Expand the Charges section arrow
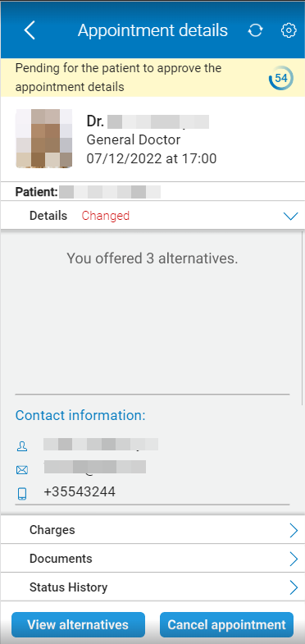 click(294, 530)
